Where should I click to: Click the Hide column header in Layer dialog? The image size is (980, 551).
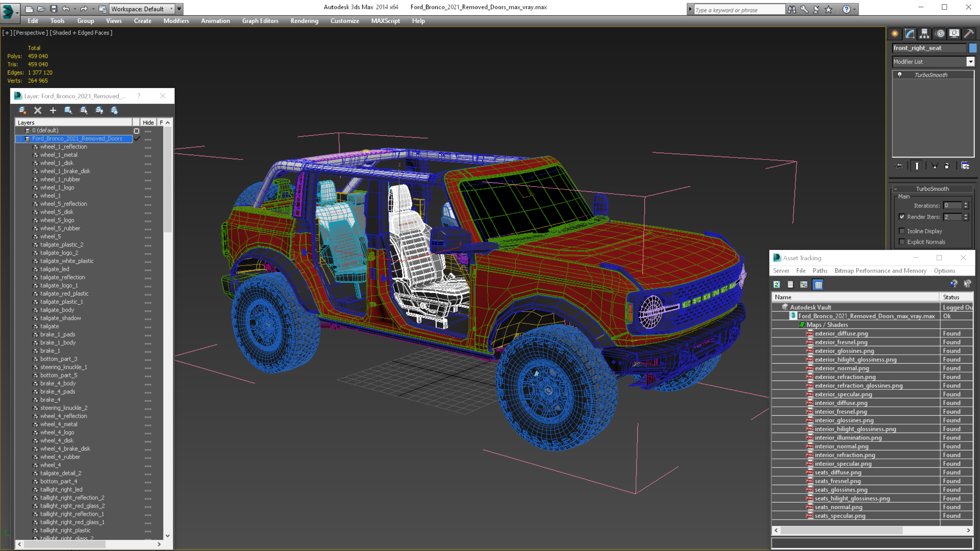click(148, 122)
